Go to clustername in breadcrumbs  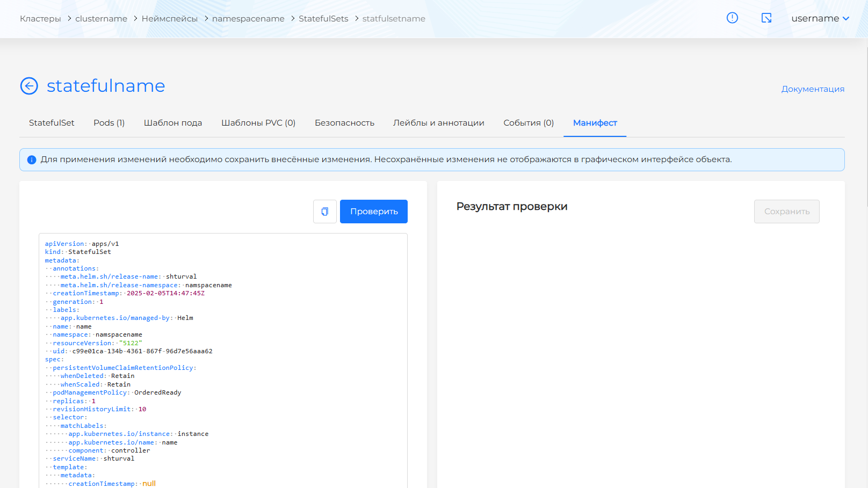101,19
